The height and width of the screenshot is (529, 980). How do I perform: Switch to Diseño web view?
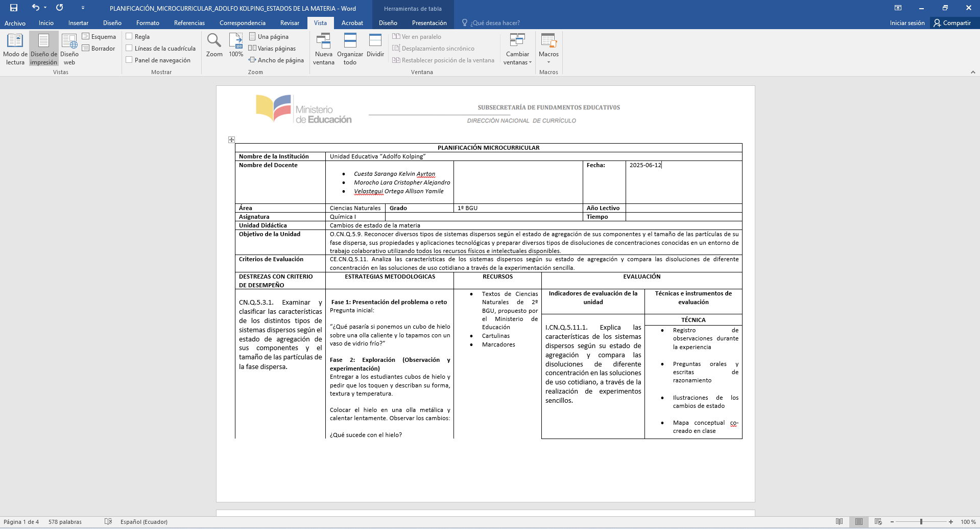click(x=69, y=49)
